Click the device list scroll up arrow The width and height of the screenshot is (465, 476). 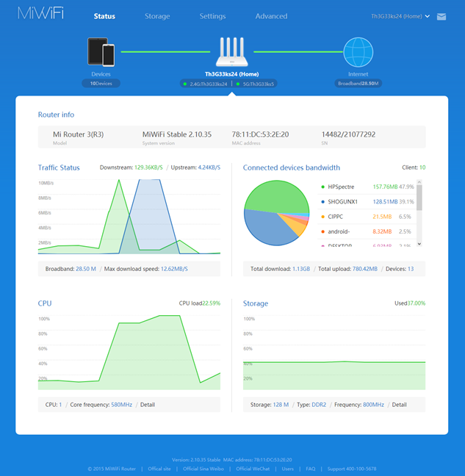pos(419,182)
